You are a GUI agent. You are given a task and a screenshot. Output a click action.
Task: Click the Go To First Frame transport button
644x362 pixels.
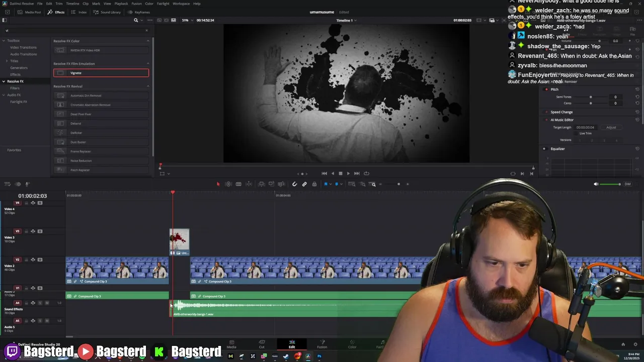click(324, 173)
